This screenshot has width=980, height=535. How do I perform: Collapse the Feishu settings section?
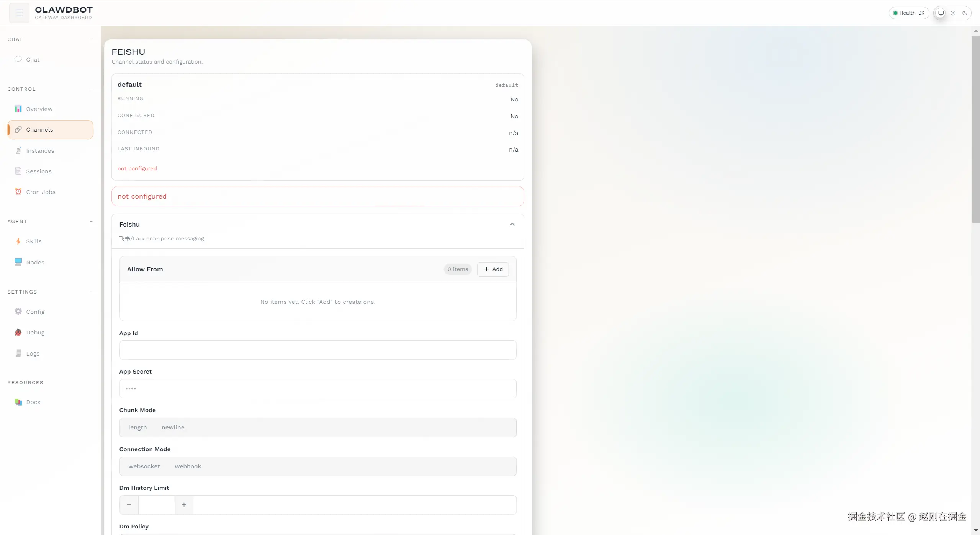[x=512, y=225]
